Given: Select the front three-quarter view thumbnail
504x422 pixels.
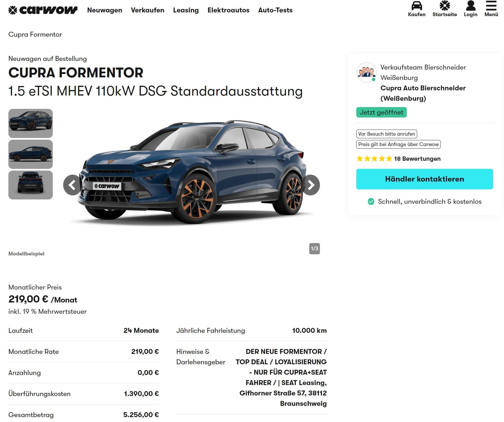Looking at the screenshot, I should tap(31, 123).
